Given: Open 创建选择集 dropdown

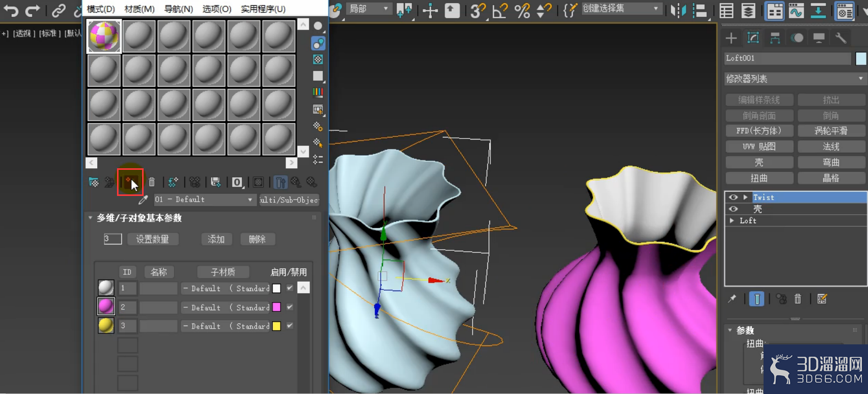Looking at the screenshot, I should (x=621, y=9).
